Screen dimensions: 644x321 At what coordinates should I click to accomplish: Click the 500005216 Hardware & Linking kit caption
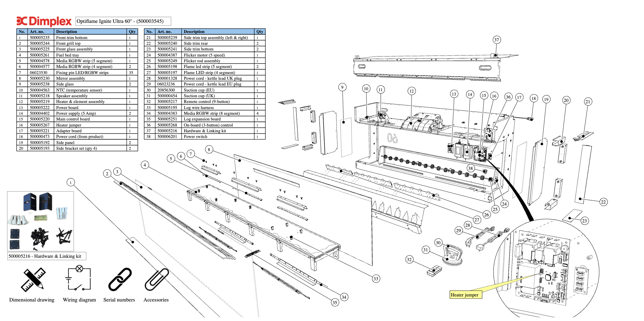46,256
